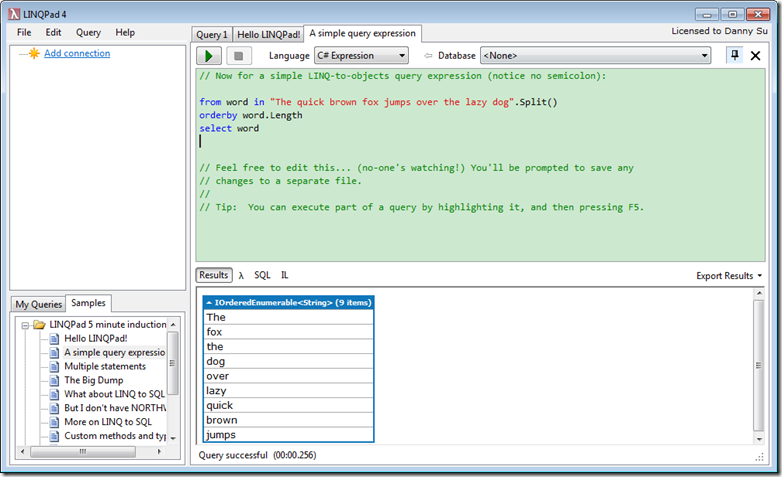
Task: Collapse the IOrderedEnumerable results header
Action: point(209,302)
